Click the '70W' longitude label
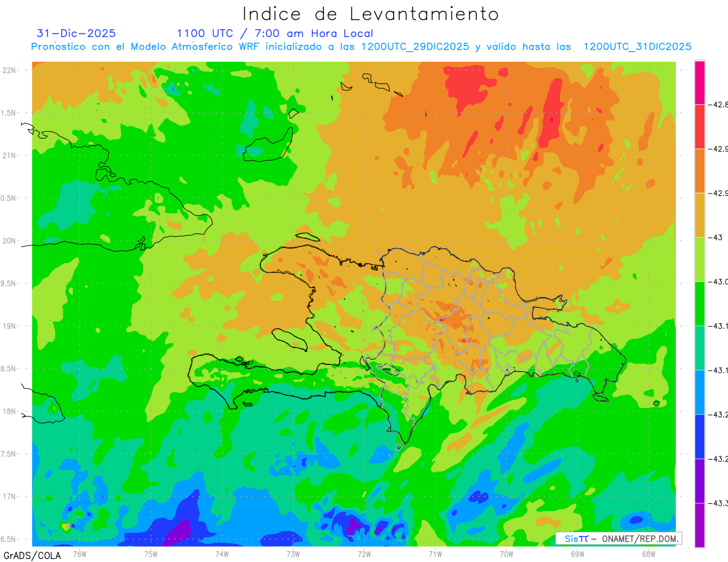Viewport: 728px width, 562px height. pyautogui.click(x=507, y=554)
